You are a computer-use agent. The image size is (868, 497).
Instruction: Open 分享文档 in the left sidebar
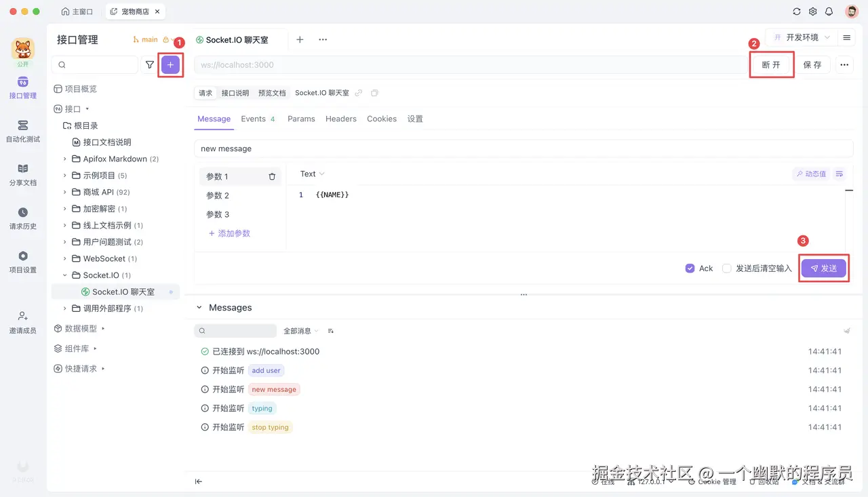tap(23, 175)
